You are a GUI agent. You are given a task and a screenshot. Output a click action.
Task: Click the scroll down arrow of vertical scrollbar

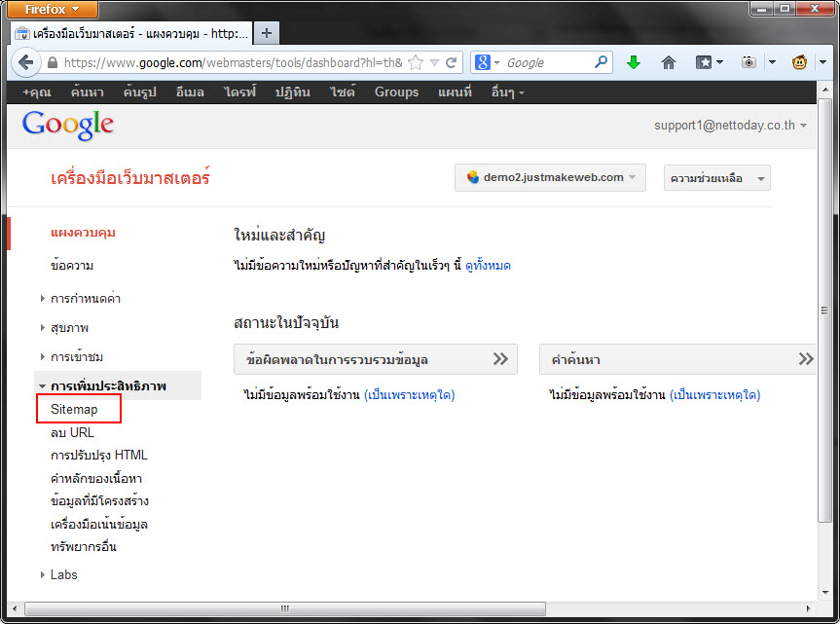coord(825,593)
